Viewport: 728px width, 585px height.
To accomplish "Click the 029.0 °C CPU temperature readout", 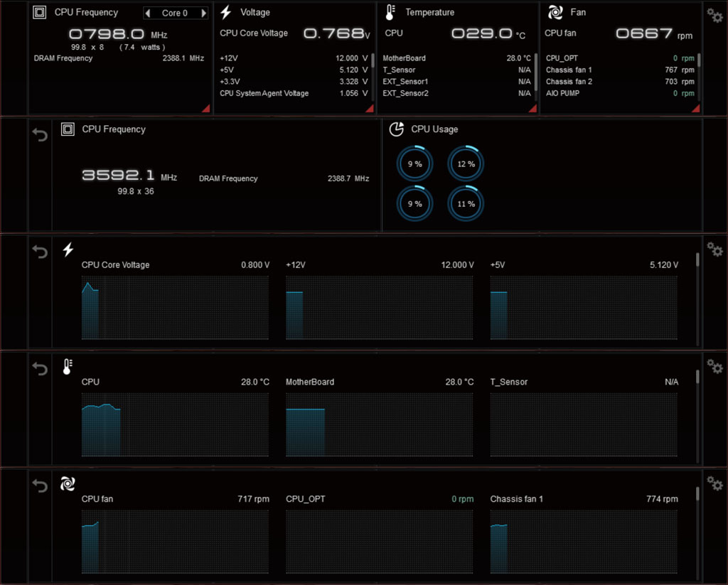I will point(488,33).
